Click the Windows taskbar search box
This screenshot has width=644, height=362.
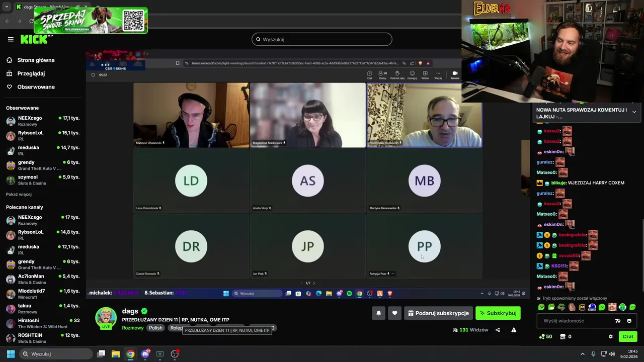pyautogui.click(x=55, y=354)
